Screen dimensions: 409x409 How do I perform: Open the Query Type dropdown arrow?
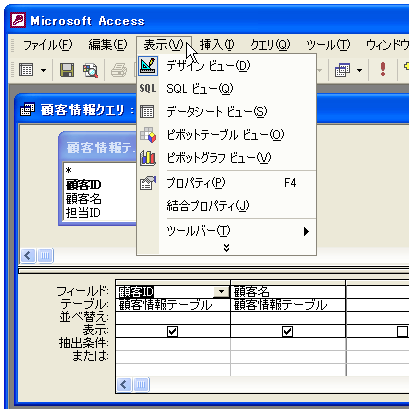[x=359, y=70]
